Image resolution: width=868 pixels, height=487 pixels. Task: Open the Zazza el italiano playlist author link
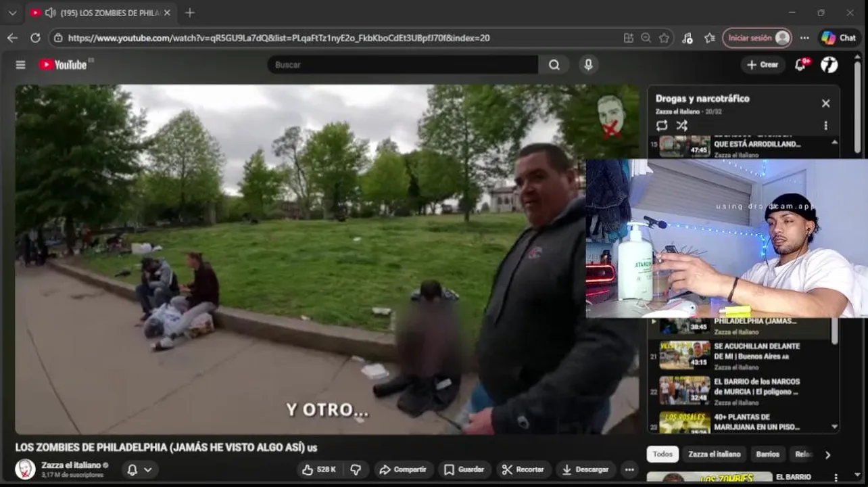[677, 111]
